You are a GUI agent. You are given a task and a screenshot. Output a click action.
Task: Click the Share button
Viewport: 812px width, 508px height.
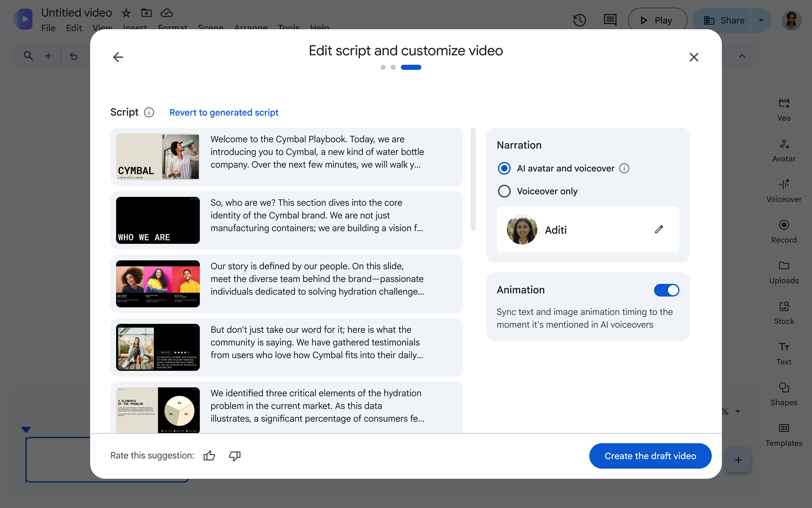[x=722, y=20]
